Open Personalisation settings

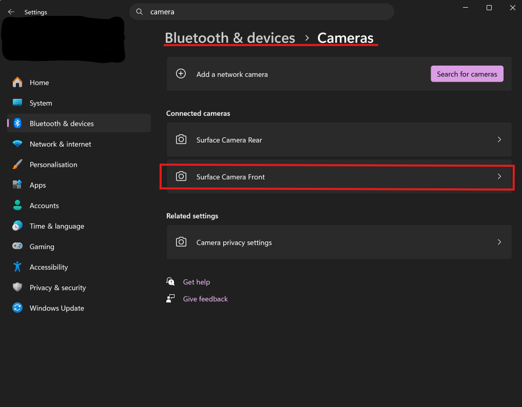tap(79, 165)
